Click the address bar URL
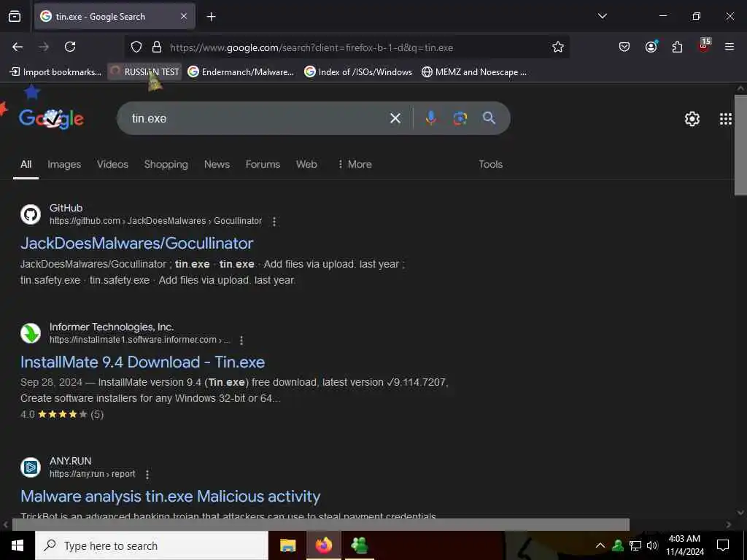Image resolution: width=747 pixels, height=560 pixels. [x=311, y=47]
